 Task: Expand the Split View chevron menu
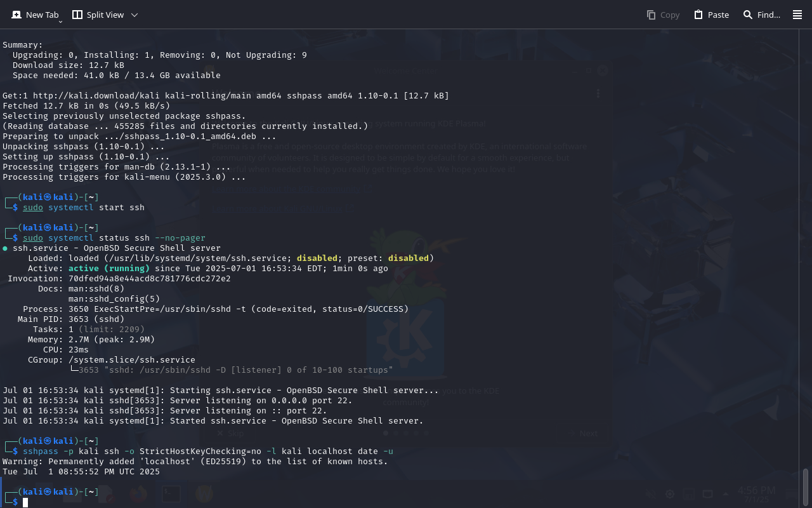tap(134, 15)
